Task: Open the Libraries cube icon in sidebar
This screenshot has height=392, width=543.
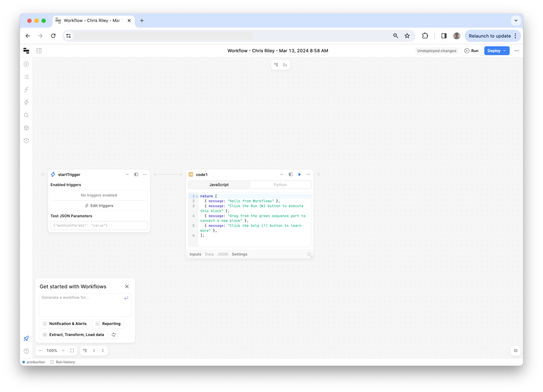Action: point(27,128)
